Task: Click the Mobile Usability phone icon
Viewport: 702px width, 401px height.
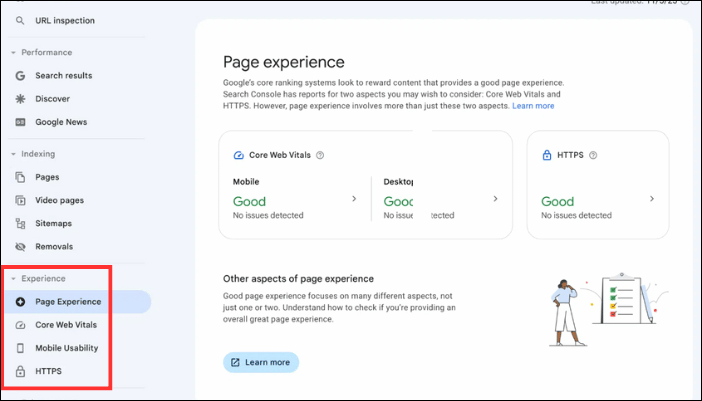Action: point(20,348)
